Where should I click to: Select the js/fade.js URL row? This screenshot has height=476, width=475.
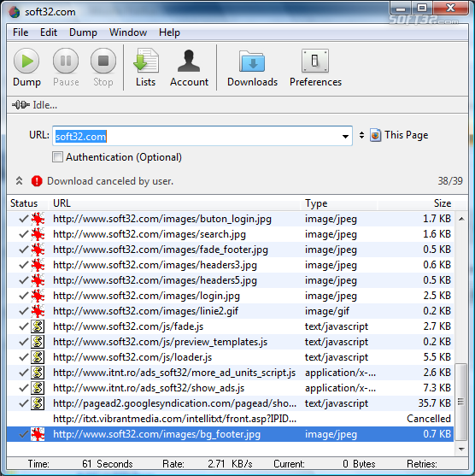[x=231, y=326]
